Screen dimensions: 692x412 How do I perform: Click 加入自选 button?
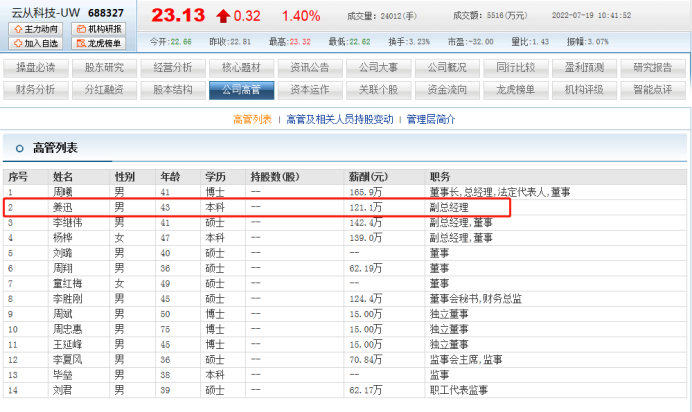(36, 43)
